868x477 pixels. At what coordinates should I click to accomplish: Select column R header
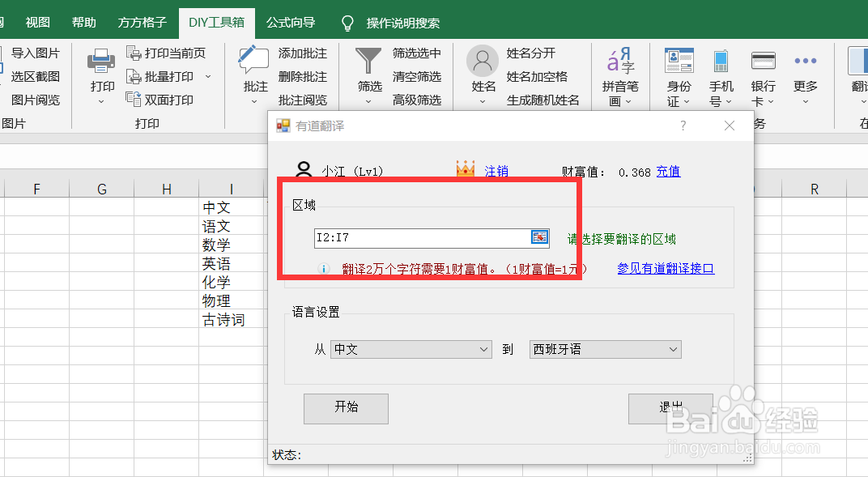coord(815,190)
